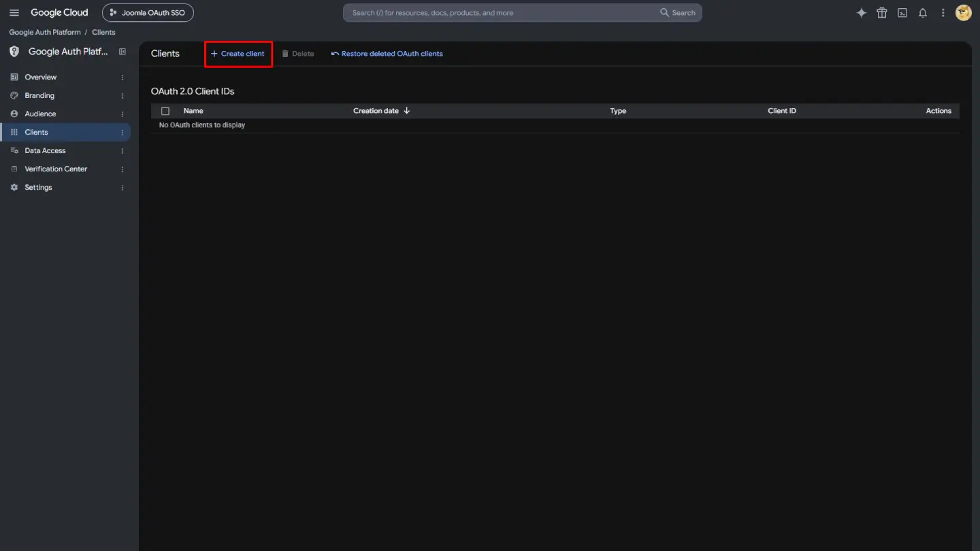Click the Overview sidebar icon
The width and height of the screenshot is (980, 551).
[x=14, y=78]
